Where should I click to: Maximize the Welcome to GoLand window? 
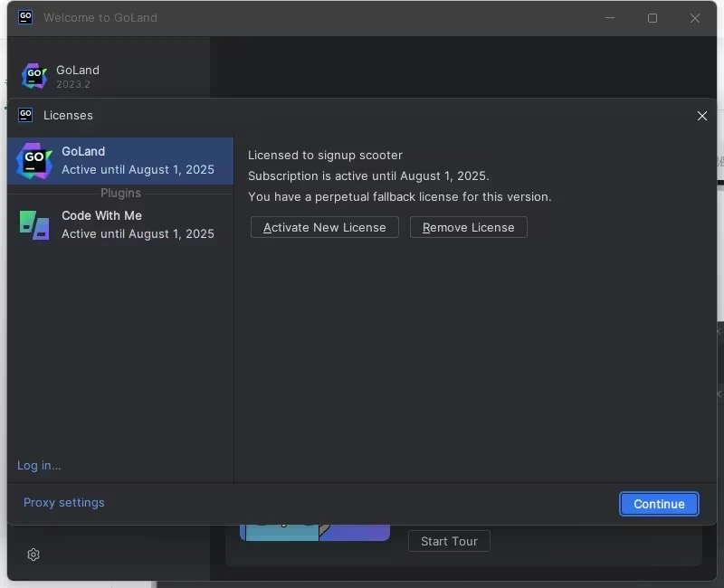pyautogui.click(x=653, y=18)
